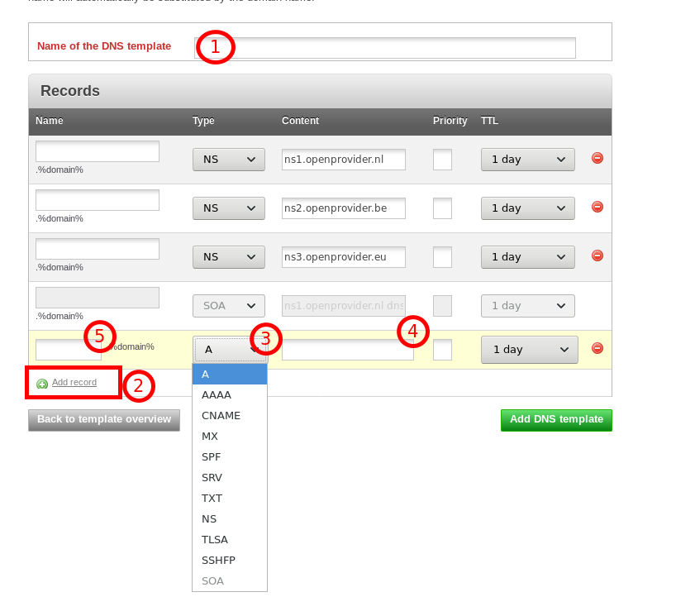Viewport: 676px width, 616px height.
Task: Select CNAME record type
Action: click(x=230, y=415)
